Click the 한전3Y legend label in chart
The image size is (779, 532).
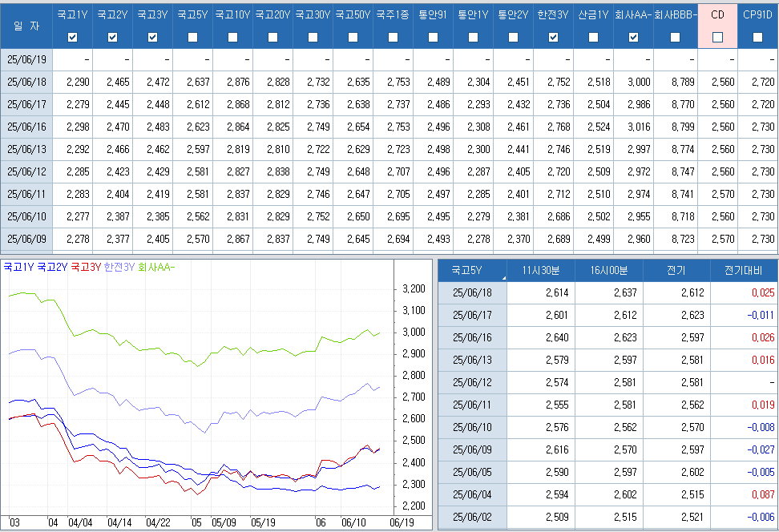120,267
